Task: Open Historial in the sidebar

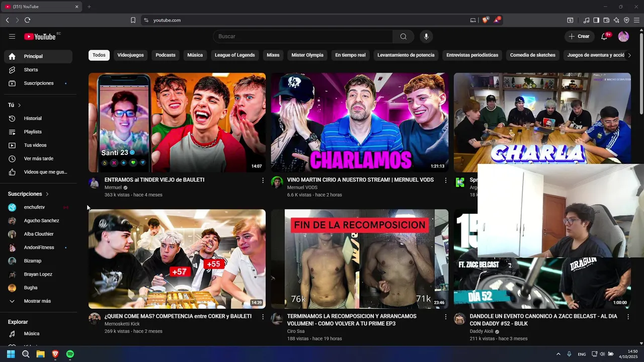Action: point(38,118)
